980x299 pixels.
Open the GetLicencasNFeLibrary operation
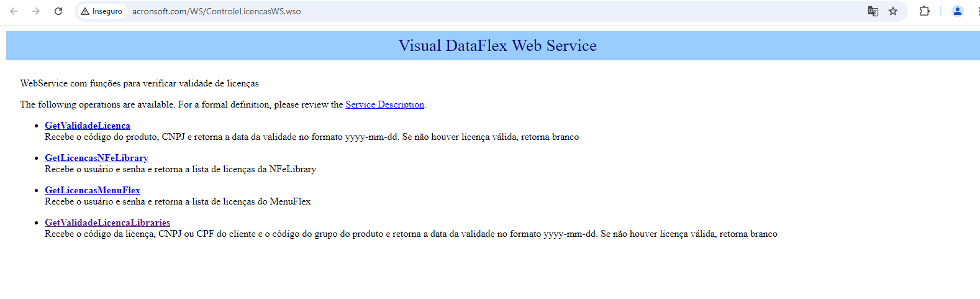click(96, 158)
